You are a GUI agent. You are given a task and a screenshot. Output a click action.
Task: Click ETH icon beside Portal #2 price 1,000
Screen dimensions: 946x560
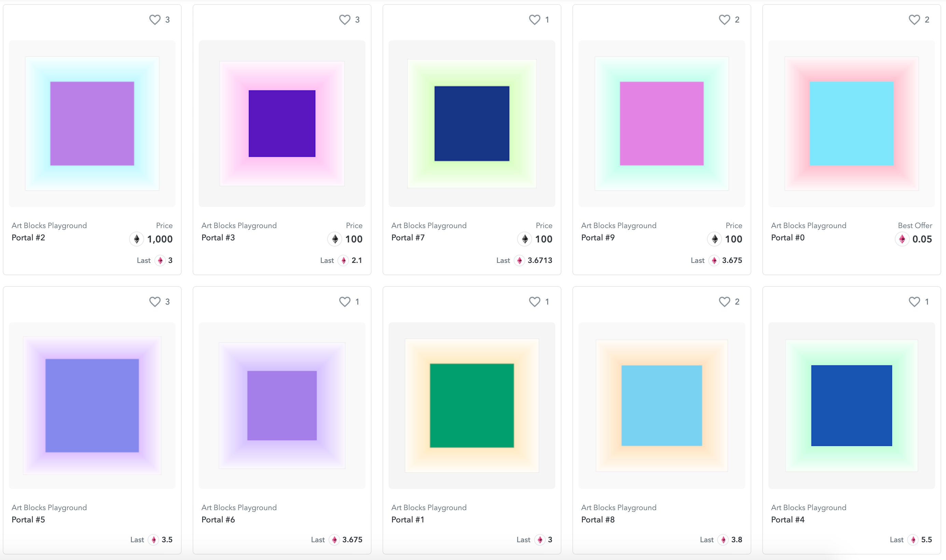coord(137,239)
